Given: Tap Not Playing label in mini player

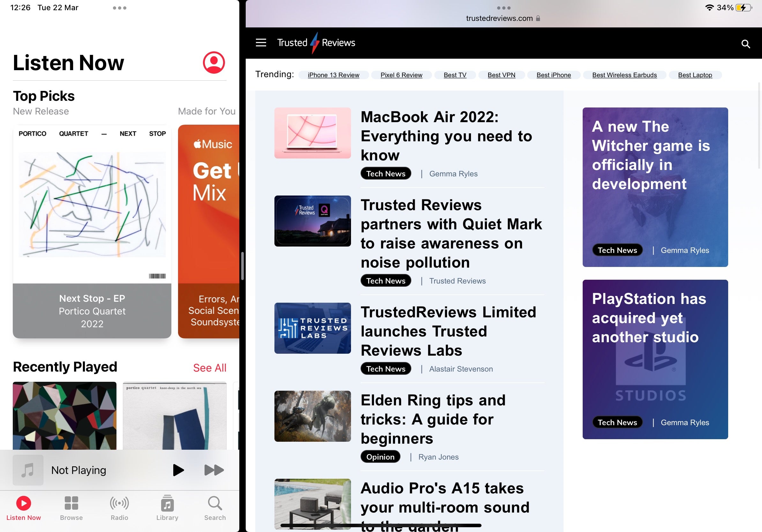Looking at the screenshot, I should click(78, 470).
